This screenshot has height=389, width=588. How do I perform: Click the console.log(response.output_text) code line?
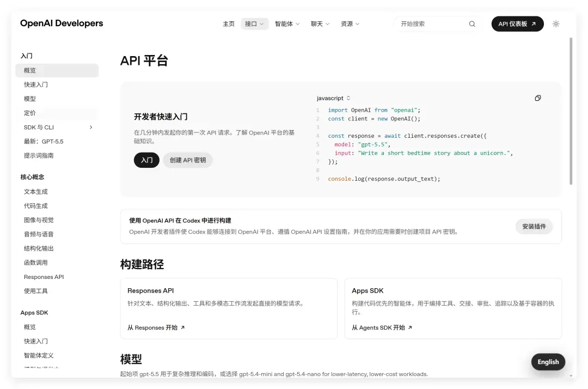(384, 179)
